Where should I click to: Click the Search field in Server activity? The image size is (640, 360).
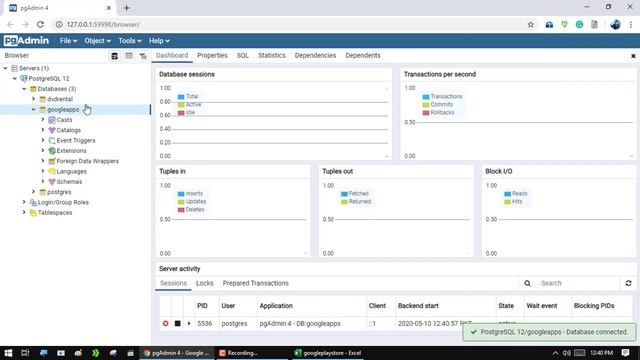[x=578, y=283]
